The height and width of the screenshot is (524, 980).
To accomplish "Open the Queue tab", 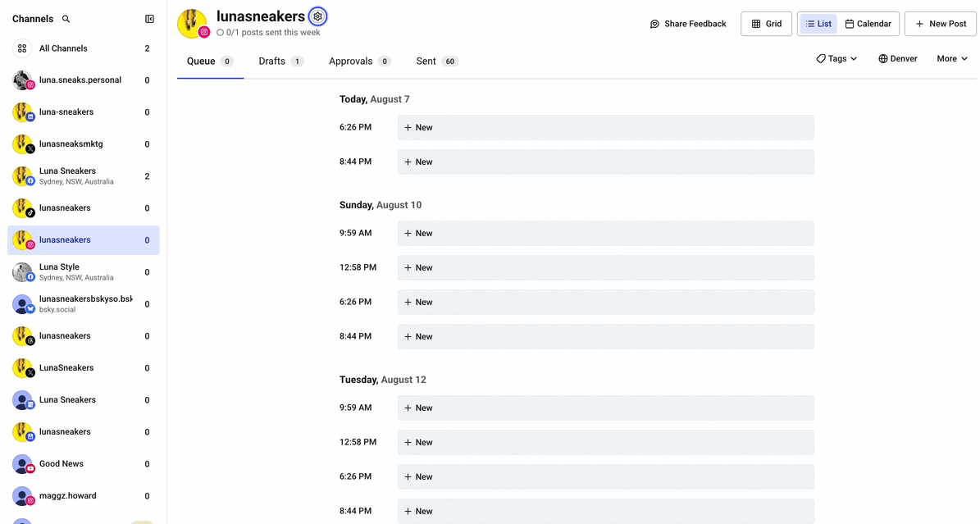I will coord(210,62).
